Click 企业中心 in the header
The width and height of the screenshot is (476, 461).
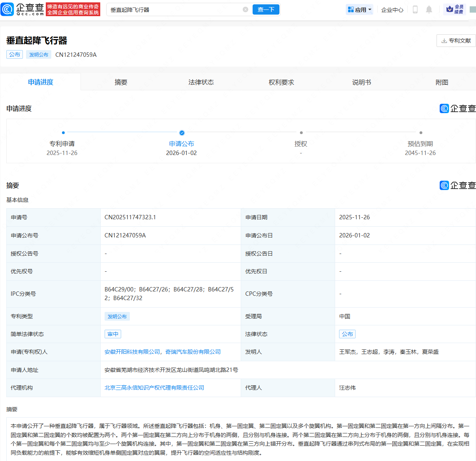point(392,10)
